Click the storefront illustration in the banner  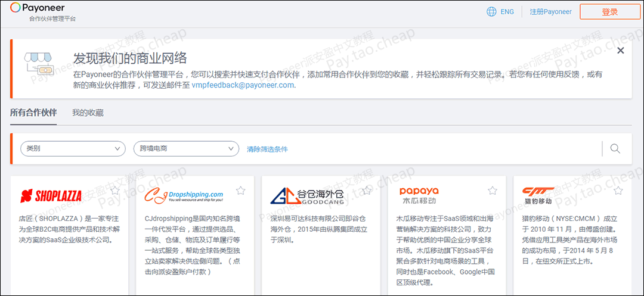pyautogui.click(x=39, y=64)
